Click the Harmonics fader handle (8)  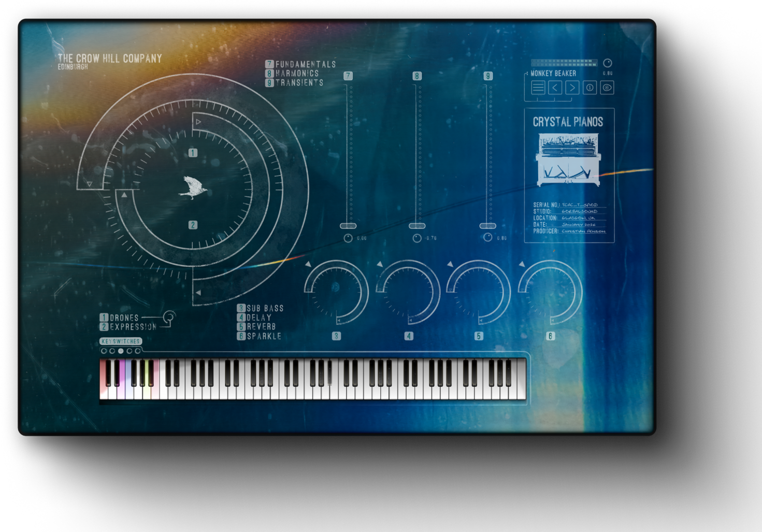(x=417, y=226)
